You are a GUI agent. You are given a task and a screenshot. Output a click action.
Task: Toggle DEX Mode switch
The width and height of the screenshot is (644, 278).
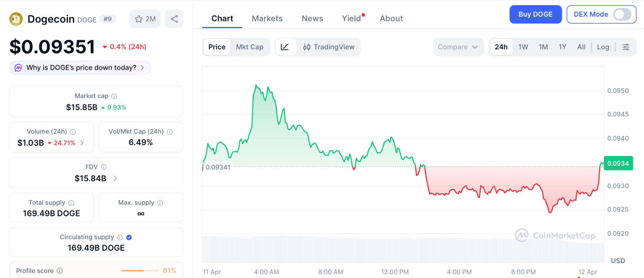click(622, 14)
